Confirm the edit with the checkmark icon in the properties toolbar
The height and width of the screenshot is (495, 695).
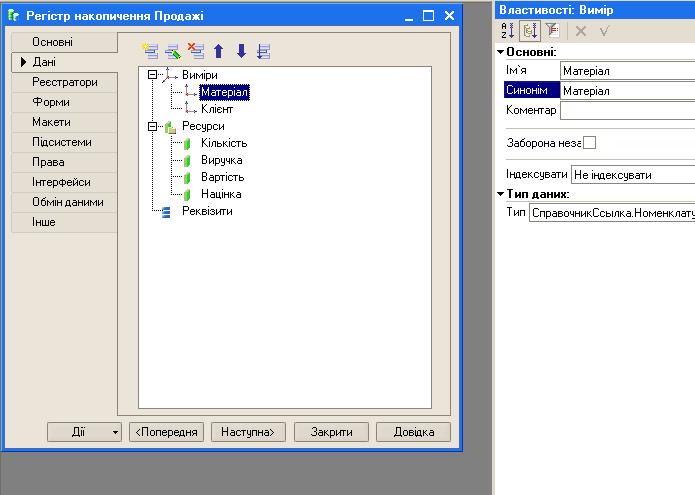pyautogui.click(x=604, y=31)
